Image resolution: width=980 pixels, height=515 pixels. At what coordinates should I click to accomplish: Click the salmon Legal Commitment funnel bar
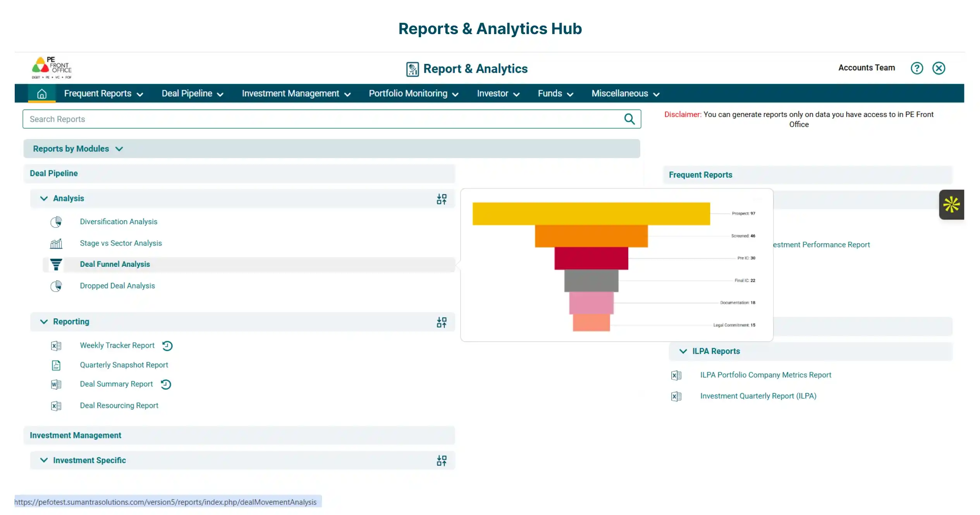[x=591, y=323]
